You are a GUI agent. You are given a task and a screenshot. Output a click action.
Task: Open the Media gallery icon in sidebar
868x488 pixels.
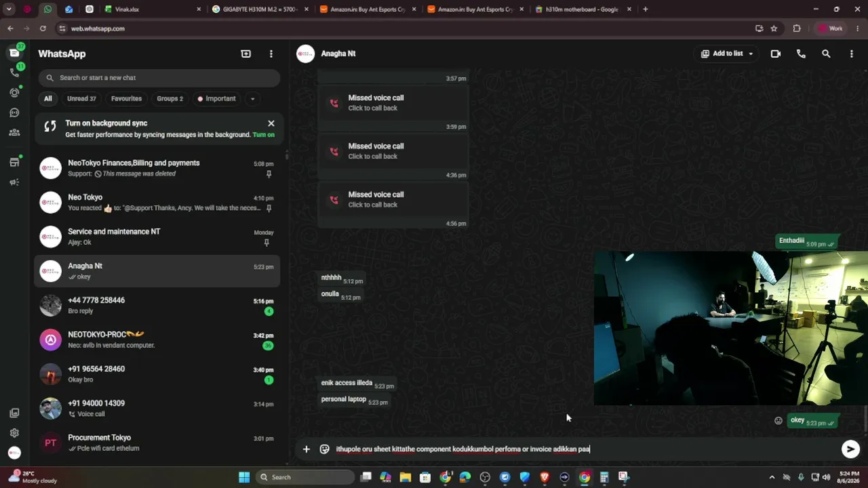click(x=14, y=413)
